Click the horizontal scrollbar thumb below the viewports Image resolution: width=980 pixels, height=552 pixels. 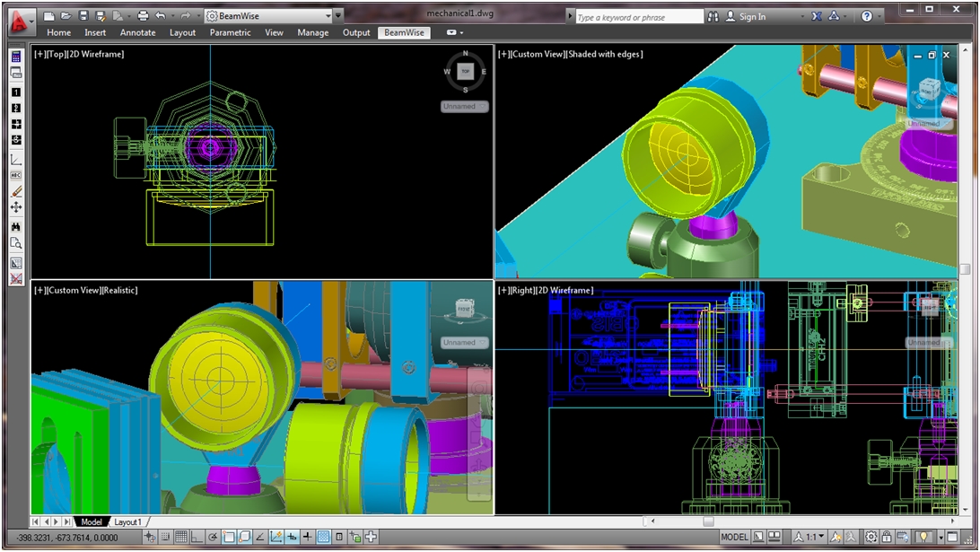[708, 521]
